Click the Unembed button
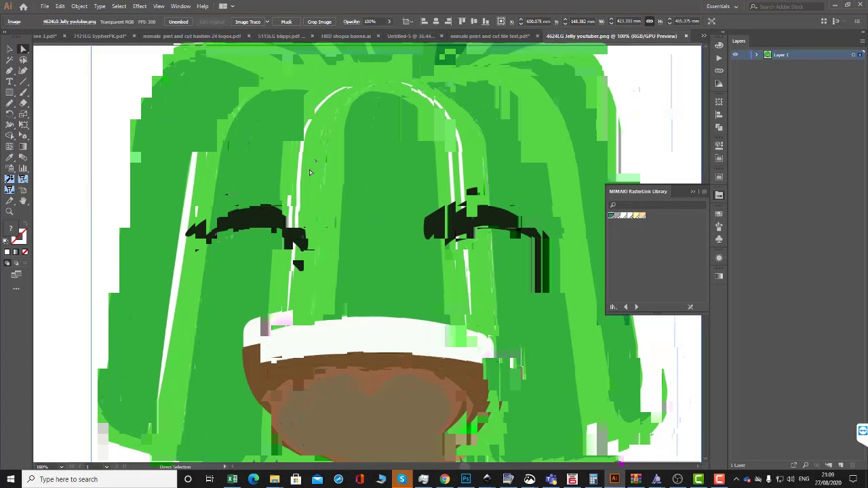868x488 pixels. pyautogui.click(x=178, y=22)
